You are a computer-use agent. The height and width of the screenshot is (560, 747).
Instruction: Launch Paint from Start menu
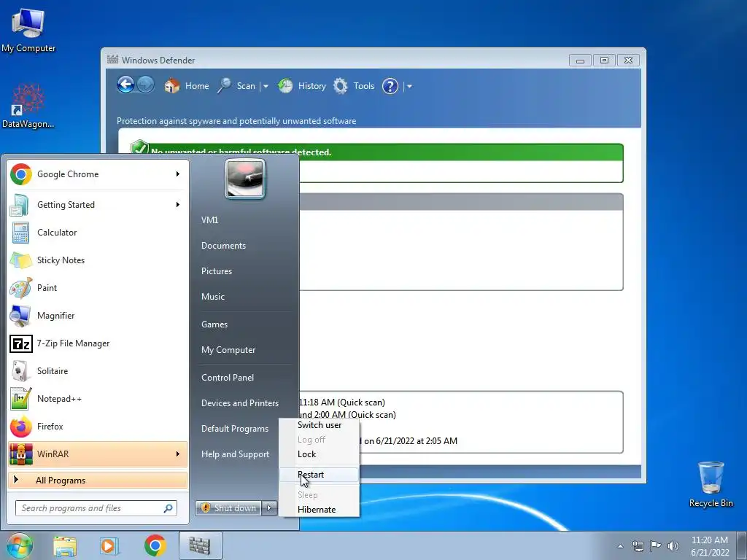point(98,287)
